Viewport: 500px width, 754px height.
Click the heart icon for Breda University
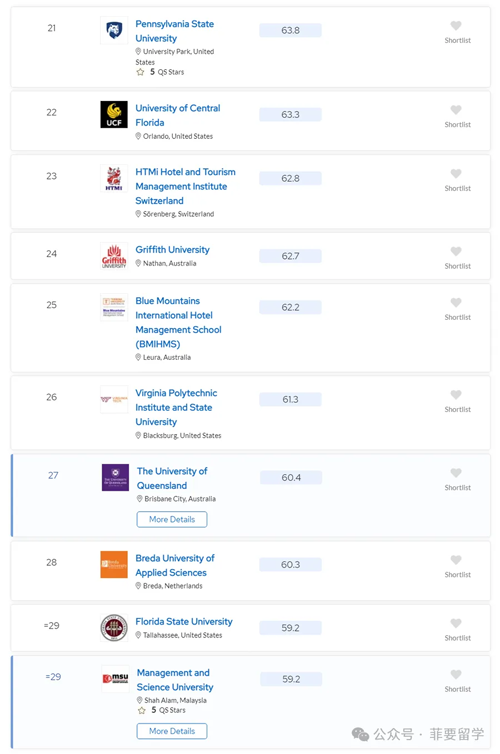[x=456, y=560]
